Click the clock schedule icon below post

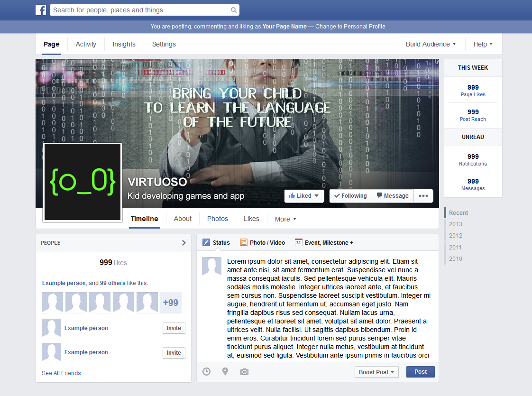point(206,371)
